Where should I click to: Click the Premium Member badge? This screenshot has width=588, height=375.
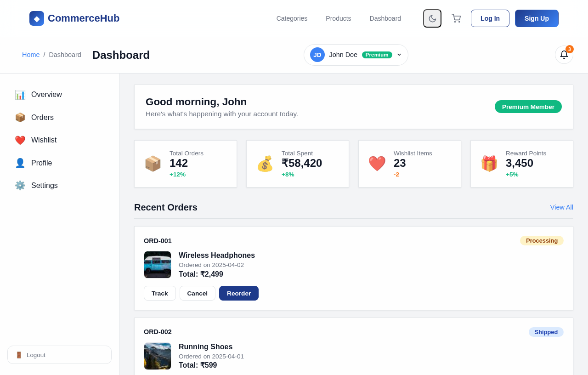click(x=528, y=107)
